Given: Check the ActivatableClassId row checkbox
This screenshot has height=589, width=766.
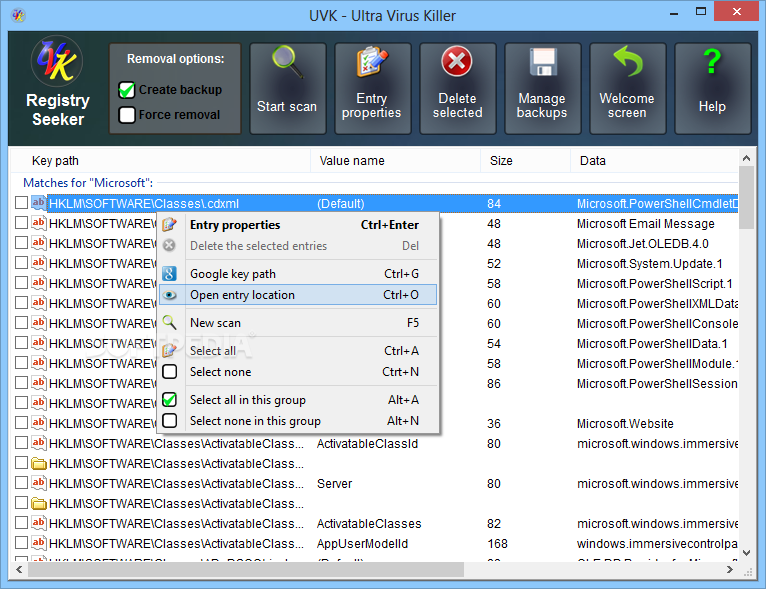Looking at the screenshot, I should tap(21, 443).
